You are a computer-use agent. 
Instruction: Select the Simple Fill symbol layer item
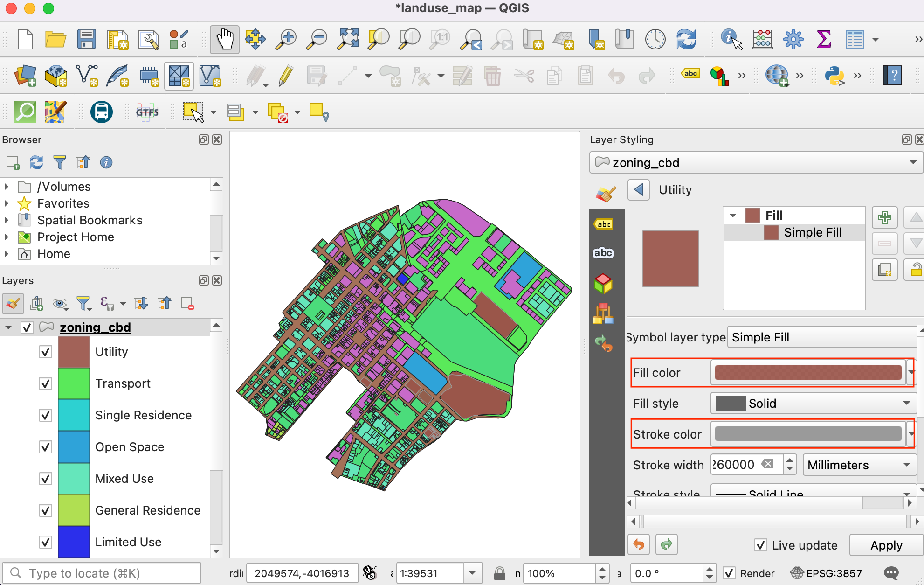coord(812,232)
